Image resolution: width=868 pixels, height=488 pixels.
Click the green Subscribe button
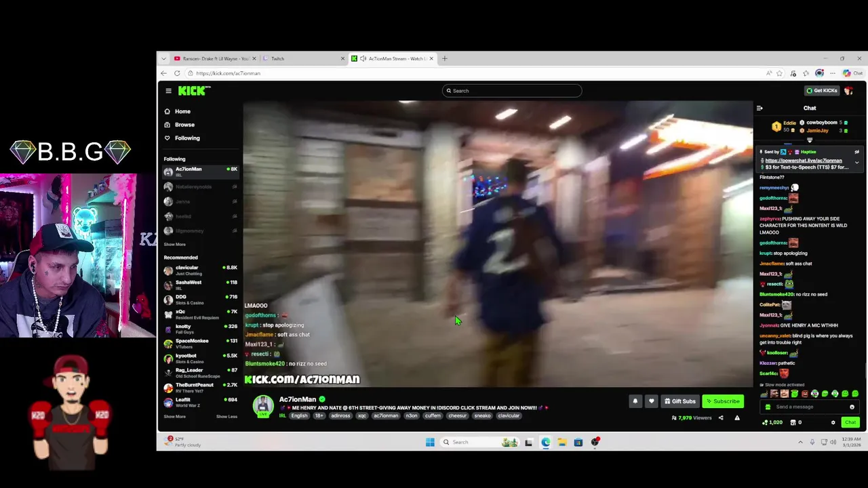[723, 401]
